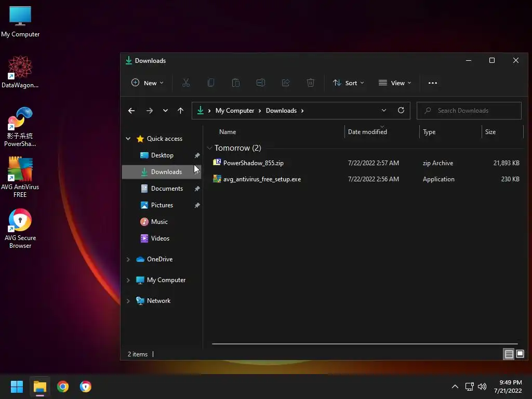
Task: Open the View options dropdown
Action: [x=395, y=83]
